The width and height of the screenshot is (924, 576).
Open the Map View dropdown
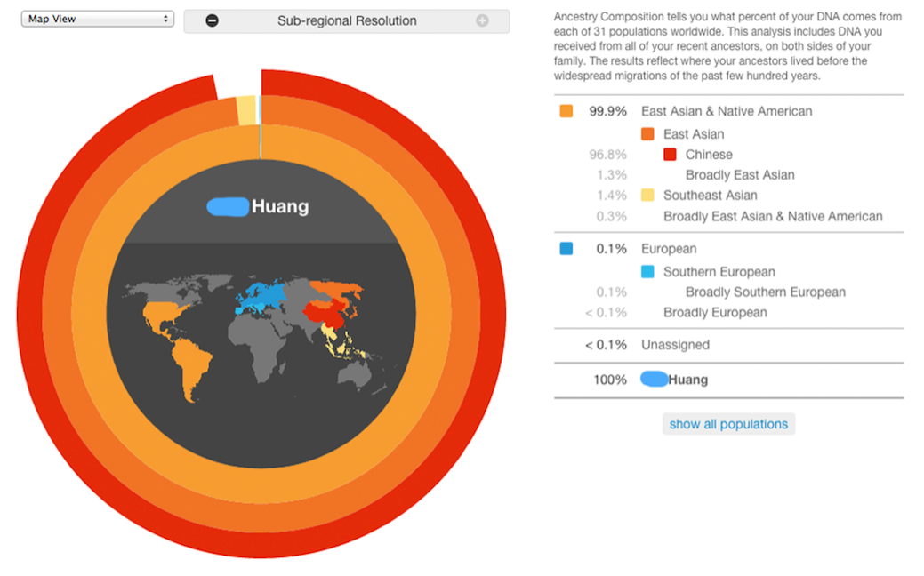[98, 19]
